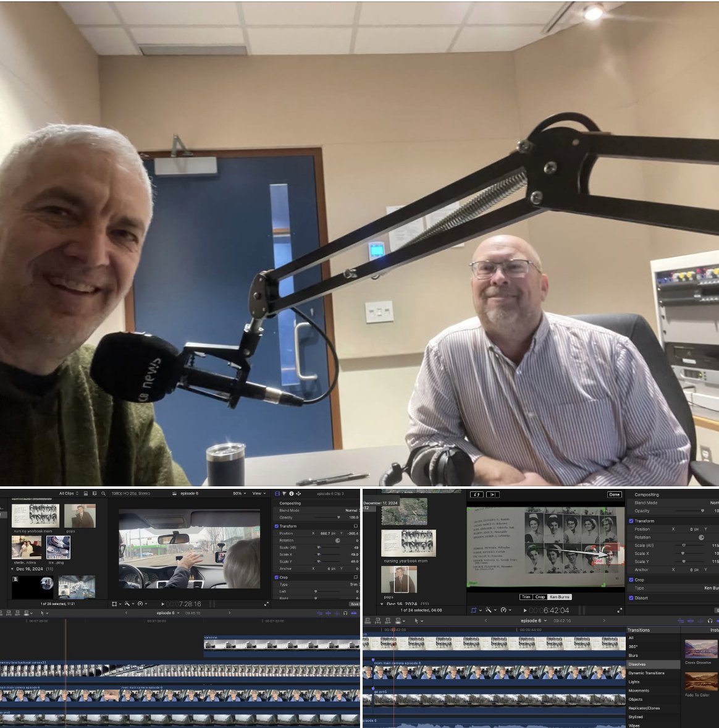Open the 50% zoom dropdown in left viewer
Viewport: 719px width, 728px height.
(239, 494)
